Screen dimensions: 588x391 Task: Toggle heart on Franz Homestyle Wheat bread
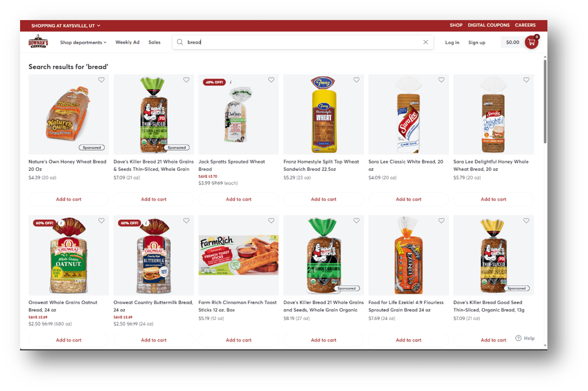point(356,80)
